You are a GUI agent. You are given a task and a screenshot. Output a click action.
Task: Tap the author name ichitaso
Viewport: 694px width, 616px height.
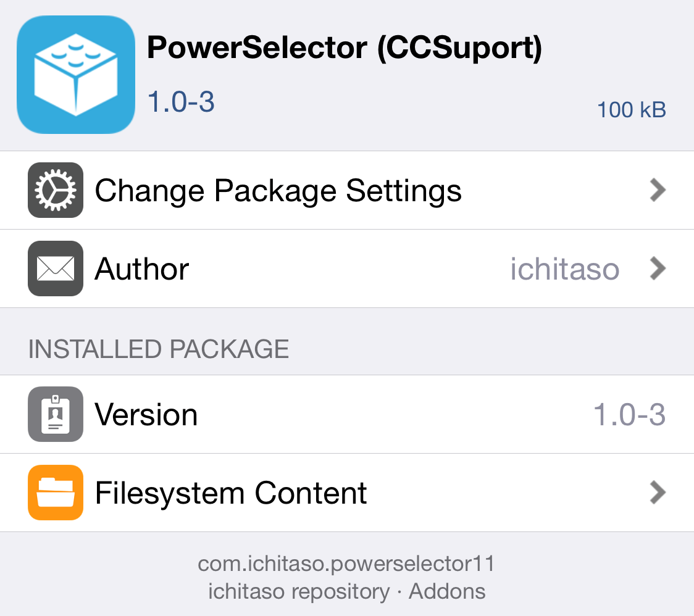tap(564, 268)
